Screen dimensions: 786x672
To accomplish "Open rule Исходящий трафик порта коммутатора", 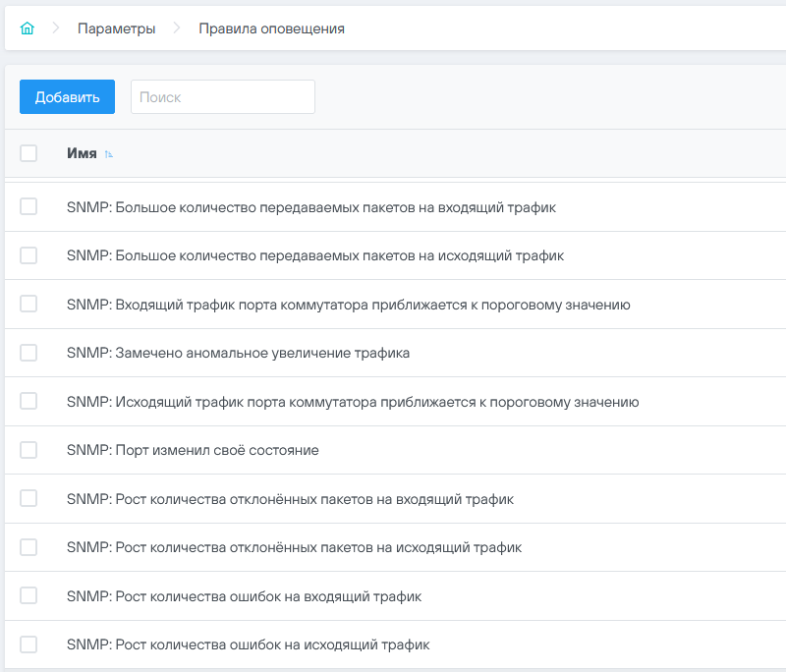I will coord(353,402).
